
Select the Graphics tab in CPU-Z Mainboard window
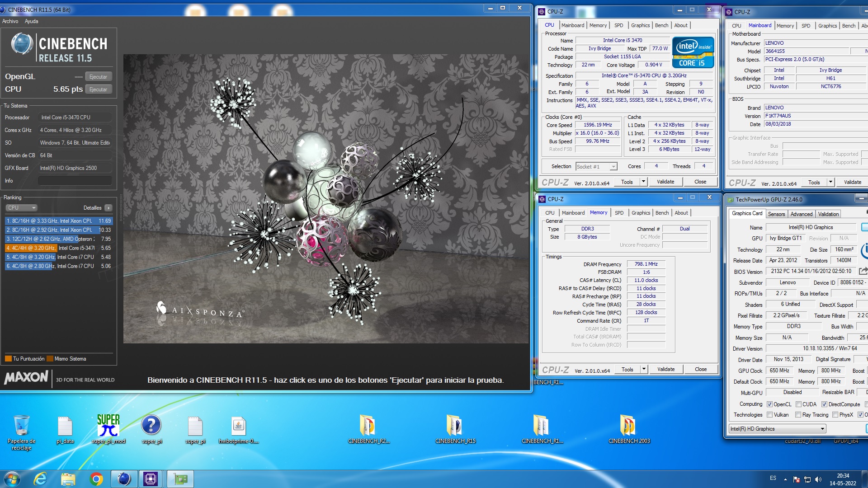click(x=827, y=26)
